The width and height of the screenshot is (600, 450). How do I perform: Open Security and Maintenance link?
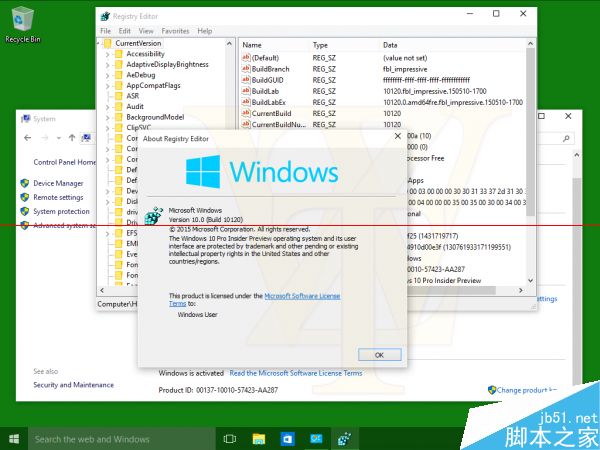[x=73, y=385]
